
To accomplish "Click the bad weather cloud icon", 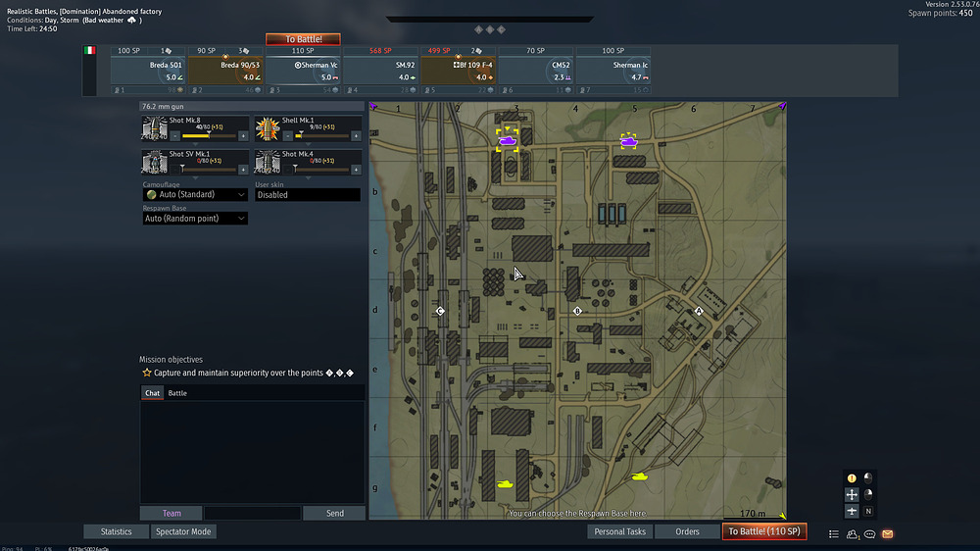I will 132,20.
